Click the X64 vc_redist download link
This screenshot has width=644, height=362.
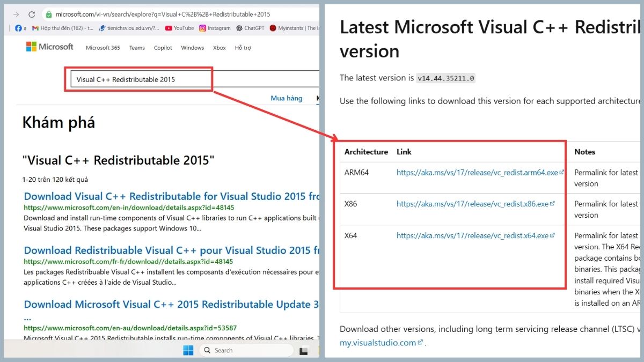click(x=472, y=235)
